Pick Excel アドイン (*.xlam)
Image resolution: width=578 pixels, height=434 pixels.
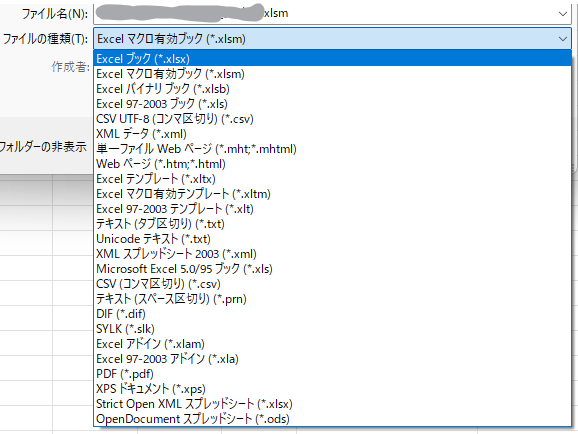(x=332, y=344)
